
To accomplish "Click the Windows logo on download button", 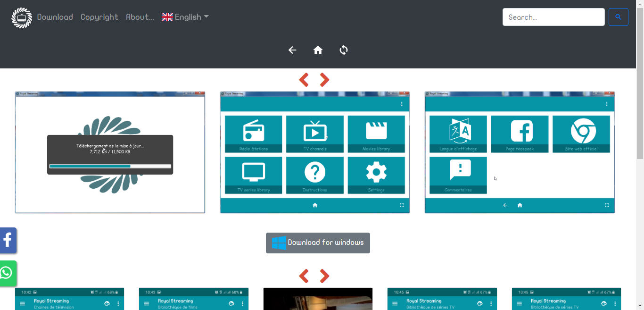I will coord(279,243).
